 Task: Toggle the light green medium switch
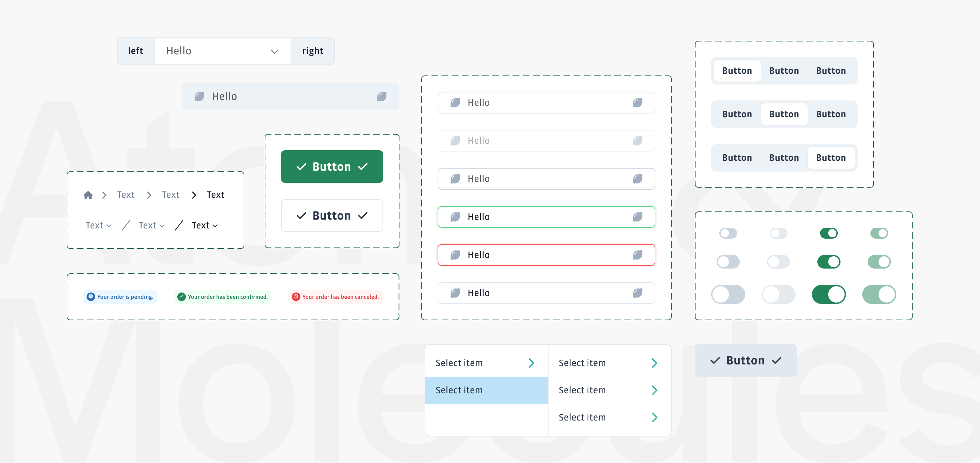[x=879, y=261]
